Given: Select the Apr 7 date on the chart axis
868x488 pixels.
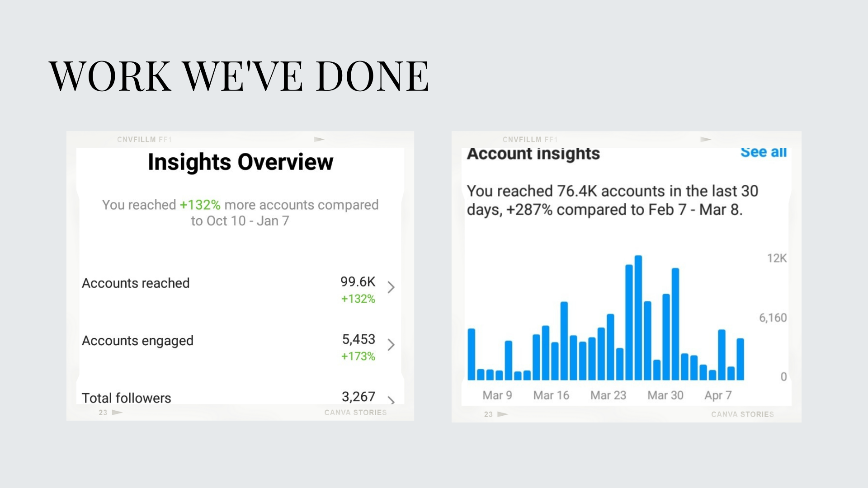Looking at the screenshot, I should (x=718, y=395).
